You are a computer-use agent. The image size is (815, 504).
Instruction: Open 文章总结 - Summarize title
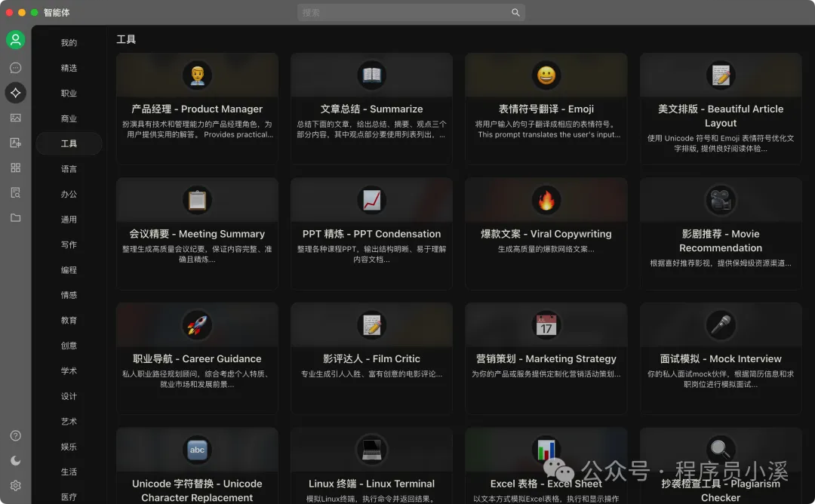371,109
